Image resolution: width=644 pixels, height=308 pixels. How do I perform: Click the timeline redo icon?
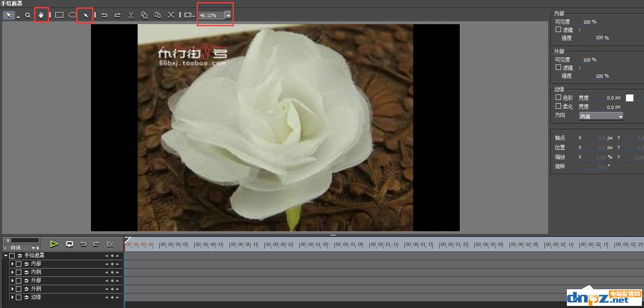click(x=96, y=244)
